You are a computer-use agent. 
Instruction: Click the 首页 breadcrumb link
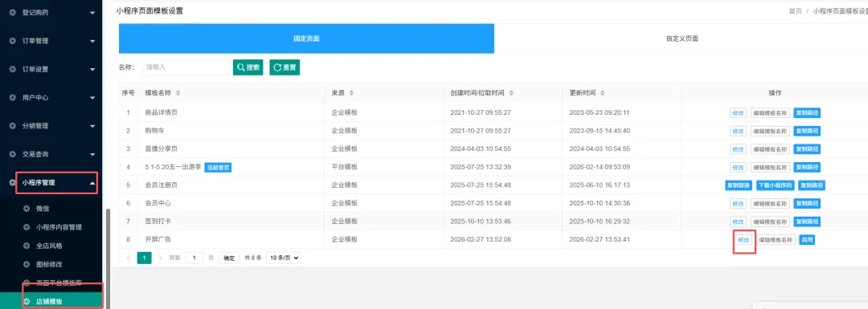click(x=795, y=11)
